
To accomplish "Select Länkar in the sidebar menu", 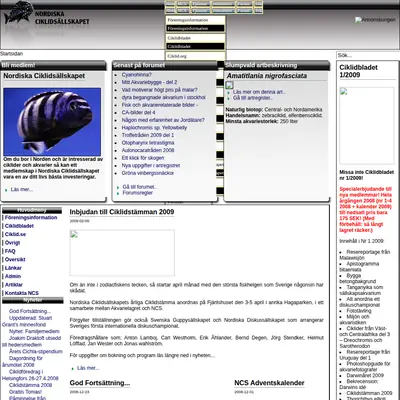I will [x=13, y=268].
